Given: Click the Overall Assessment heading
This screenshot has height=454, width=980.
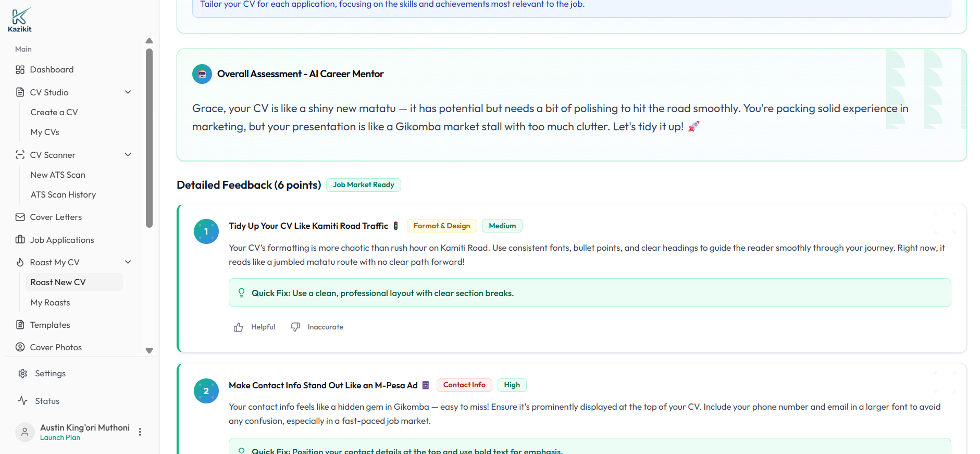Looking at the screenshot, I should [301, 74].
